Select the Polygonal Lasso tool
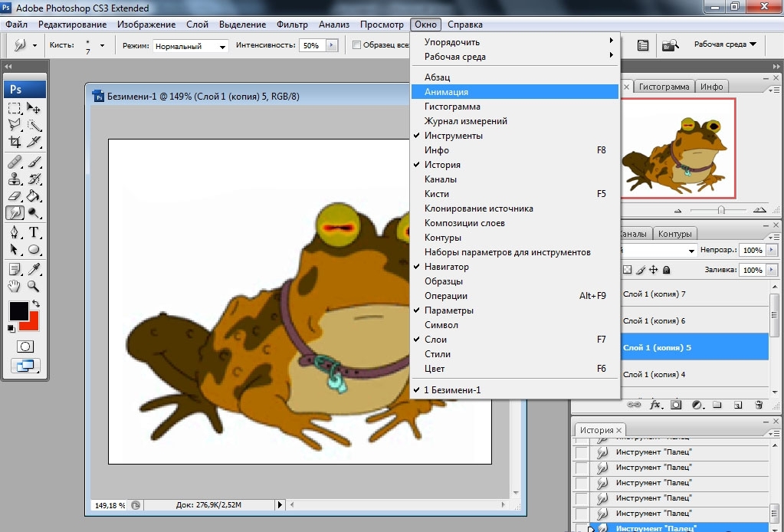Screen dimensions: 784x532 click(15, 125)
